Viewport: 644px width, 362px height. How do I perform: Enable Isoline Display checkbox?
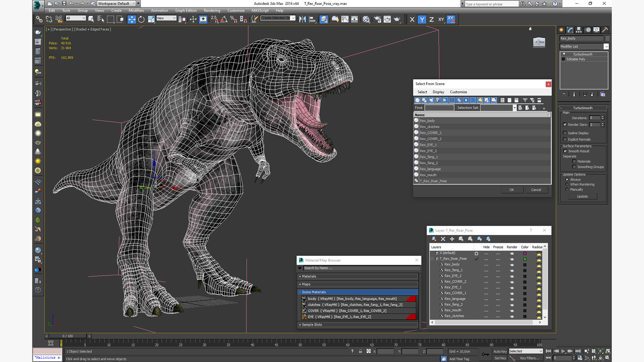[x=565, y=133]
